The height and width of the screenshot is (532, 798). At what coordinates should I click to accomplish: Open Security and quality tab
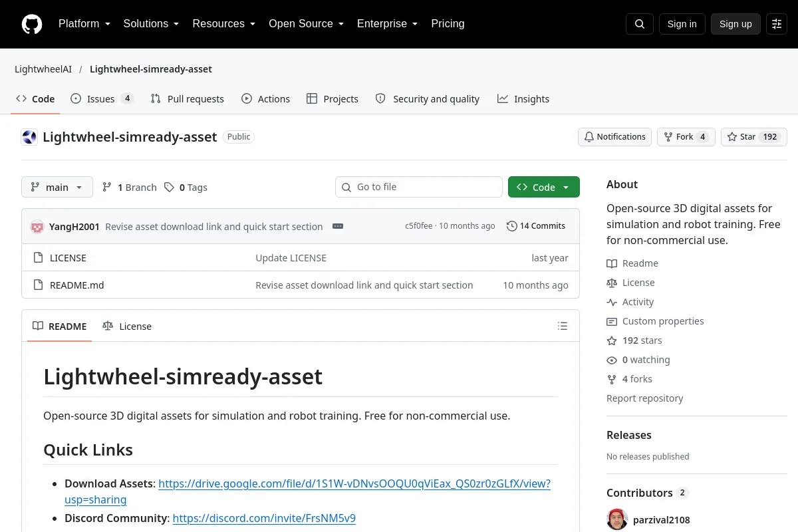click(428, 99)
